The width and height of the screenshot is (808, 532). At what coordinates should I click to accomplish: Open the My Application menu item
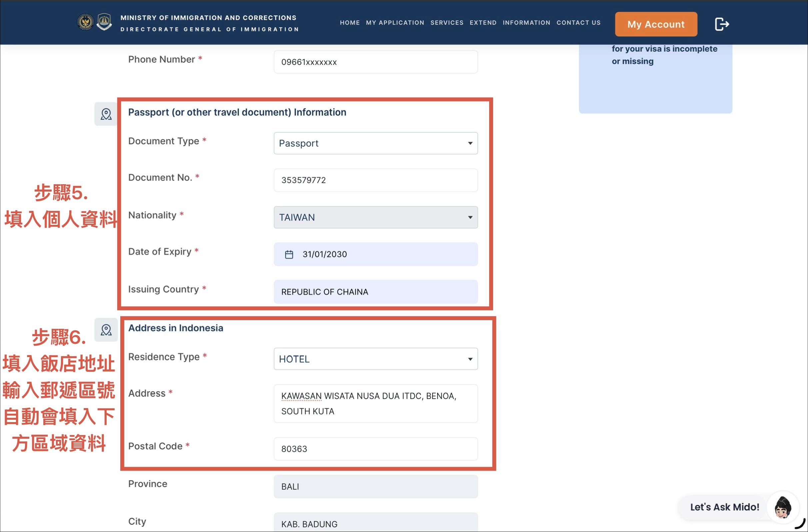click(x=395, y=23)
